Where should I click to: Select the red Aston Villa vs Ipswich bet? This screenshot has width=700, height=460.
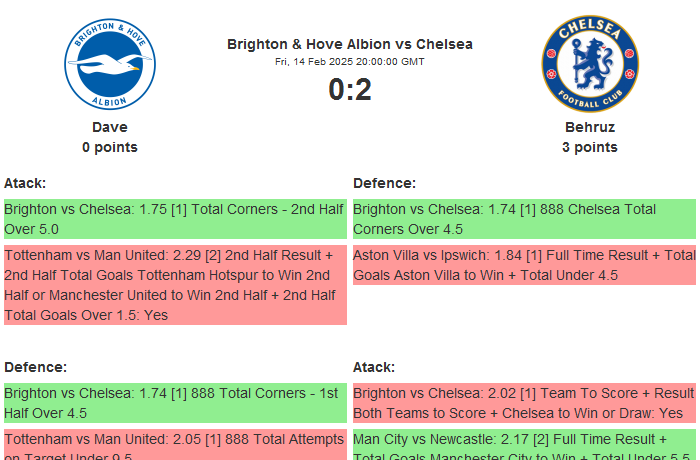coord(524,265)
